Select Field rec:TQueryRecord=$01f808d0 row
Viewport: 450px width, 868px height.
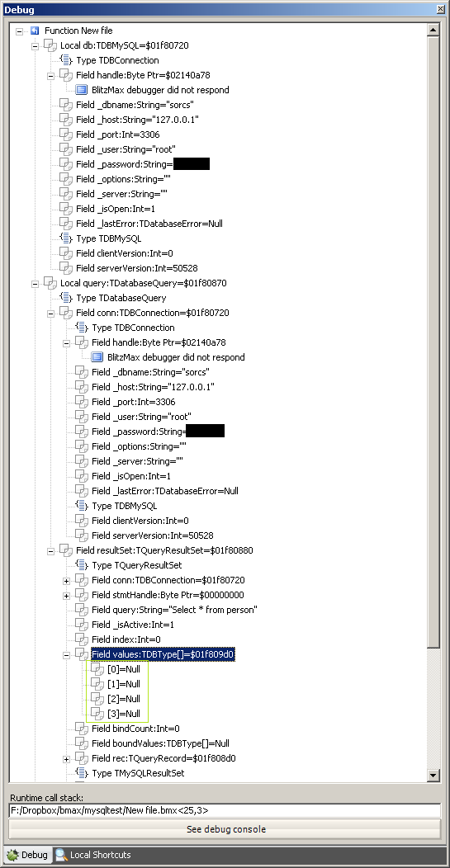pos(163,758)
